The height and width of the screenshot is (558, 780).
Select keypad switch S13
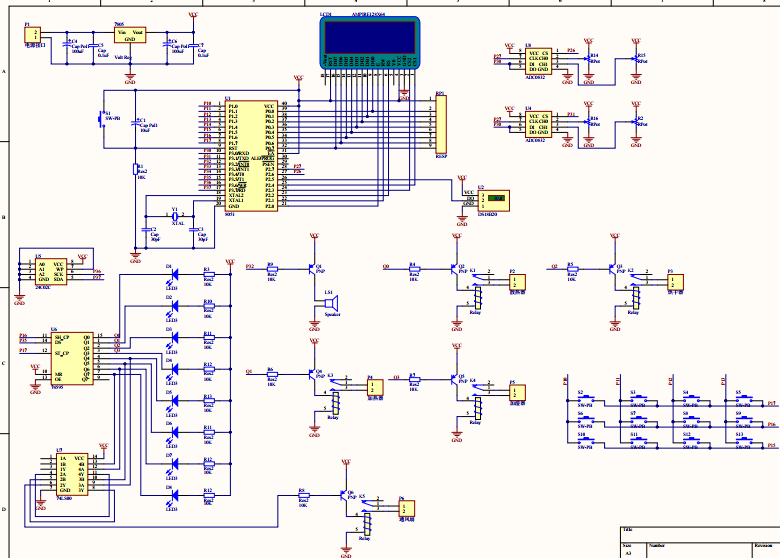(744, 440)
